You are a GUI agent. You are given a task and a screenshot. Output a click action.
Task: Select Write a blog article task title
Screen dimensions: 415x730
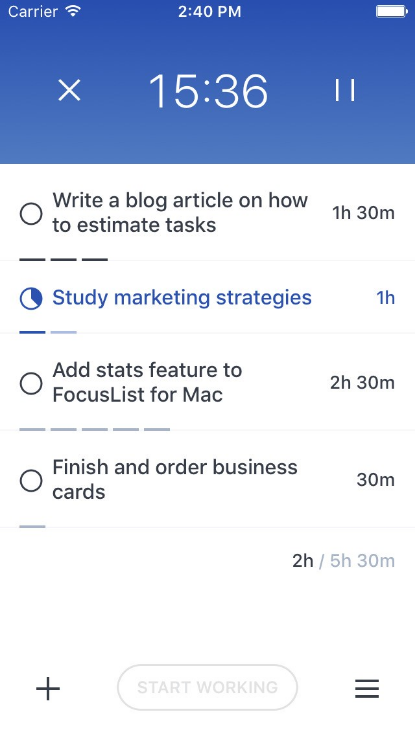[x=180, y=213]
